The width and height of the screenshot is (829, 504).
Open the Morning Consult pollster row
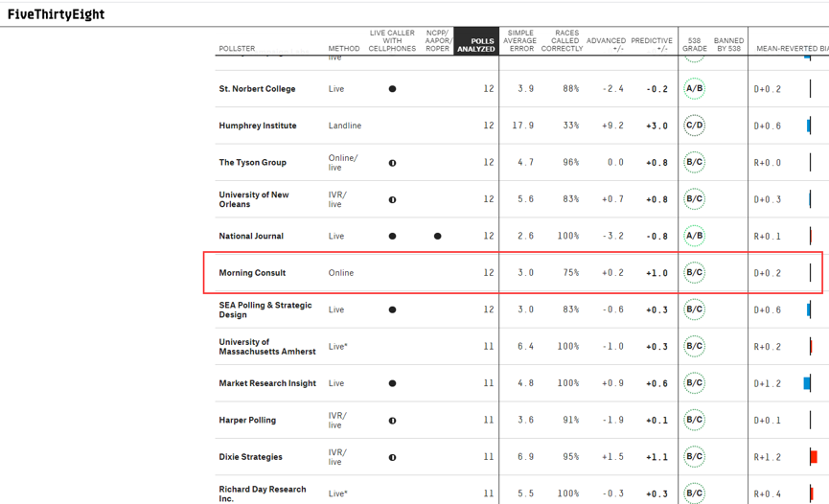click(252, 273)
